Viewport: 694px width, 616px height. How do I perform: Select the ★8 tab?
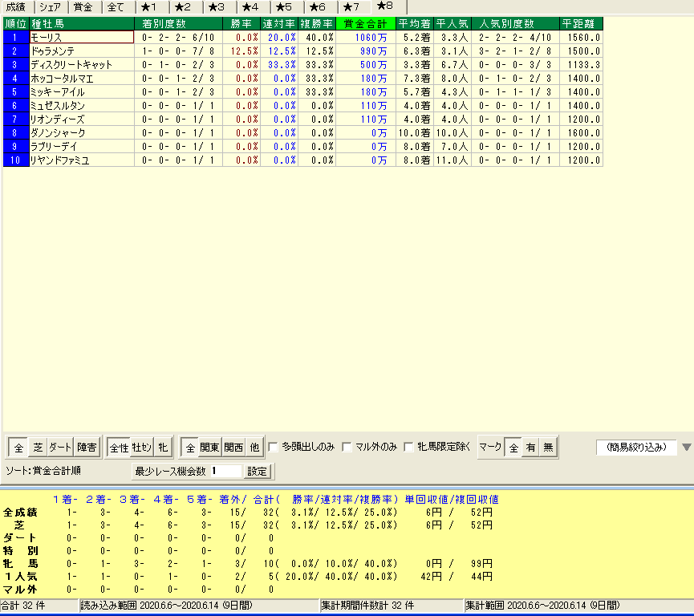(x=388, y=6)
